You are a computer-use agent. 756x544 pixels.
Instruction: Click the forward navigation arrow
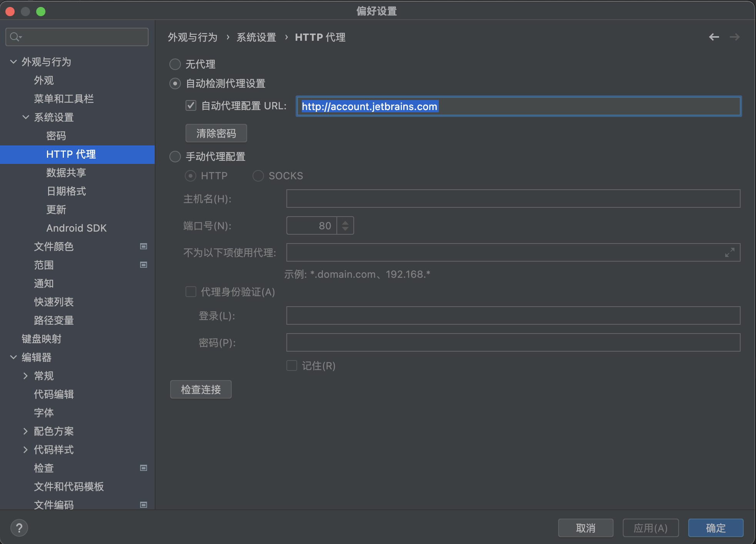734,37
